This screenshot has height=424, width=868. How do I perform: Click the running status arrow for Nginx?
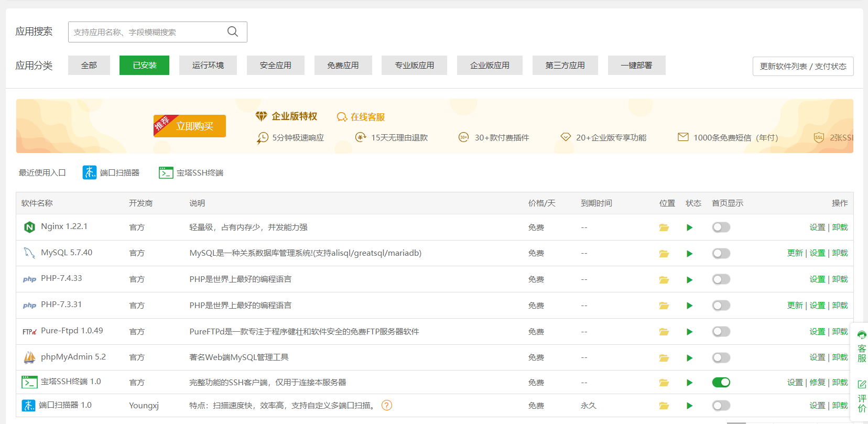(x=690, y=227)
